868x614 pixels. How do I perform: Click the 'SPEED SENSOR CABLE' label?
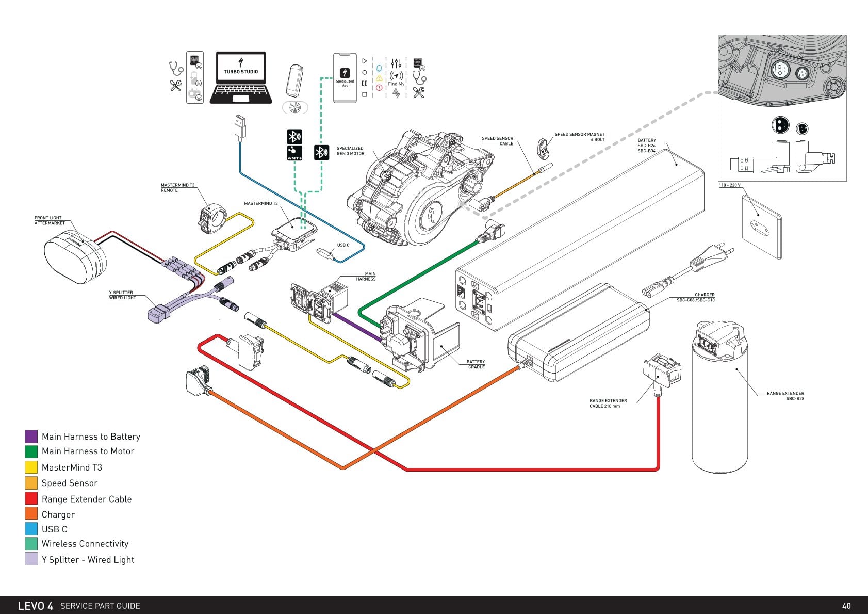(x=497, y=141)
